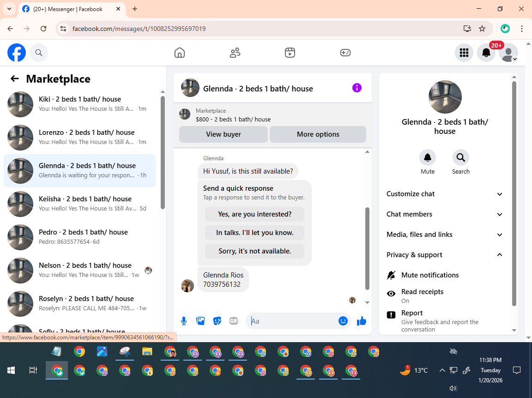Attach a photo using the image icon
This screenshot has width=532, height=398.
tap(200, 321)
